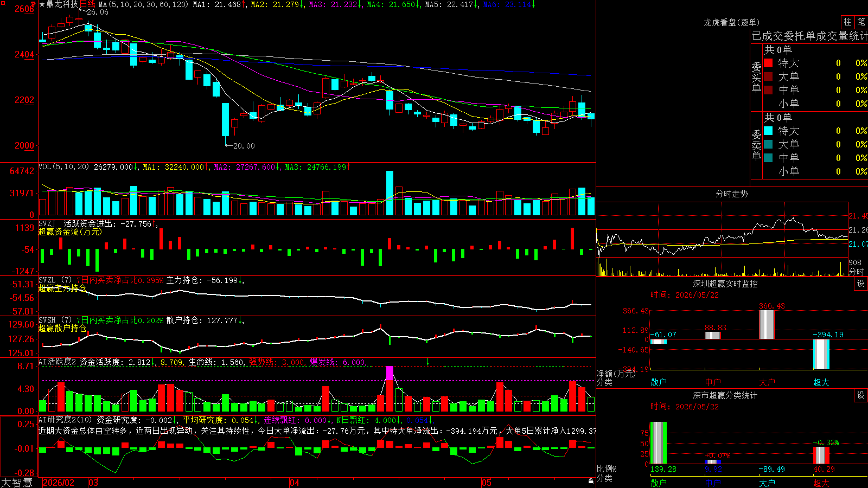The height and width of the screenshot is (488, 868).
Task: Click the 日线 period label
Action: coord(87,4)
